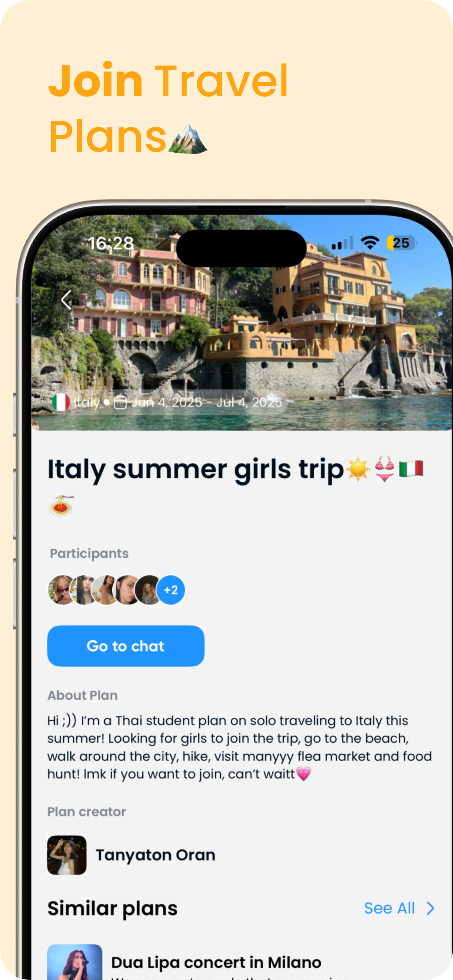Open Dua Lipa concert in Milano plan
Screen dimensions: 453x980
point(216,962)
